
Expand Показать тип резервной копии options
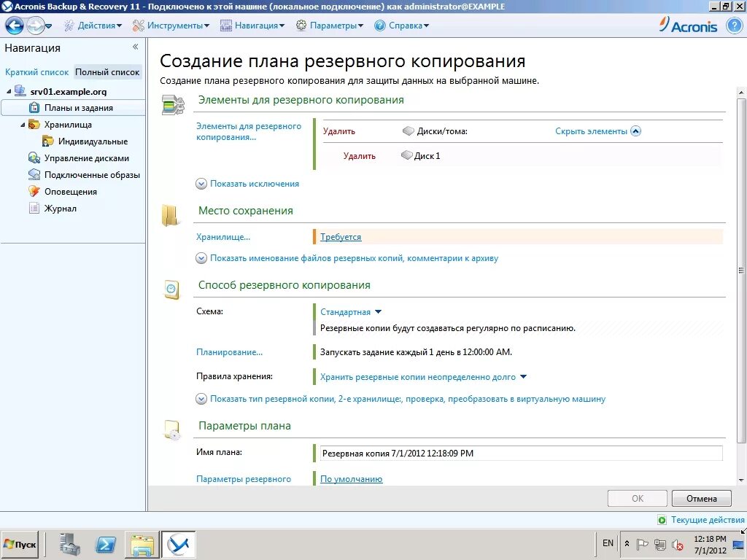(x=400, y=399)
